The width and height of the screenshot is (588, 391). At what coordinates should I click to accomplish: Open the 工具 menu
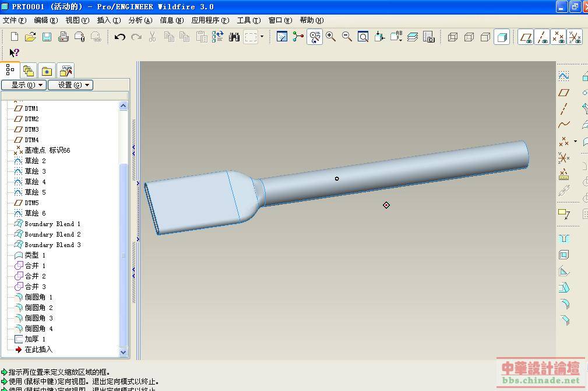coord(249,20)
